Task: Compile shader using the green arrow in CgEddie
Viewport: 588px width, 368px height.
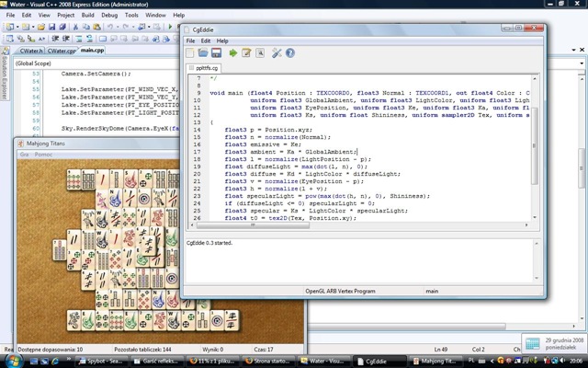Action: pos(232,53)
